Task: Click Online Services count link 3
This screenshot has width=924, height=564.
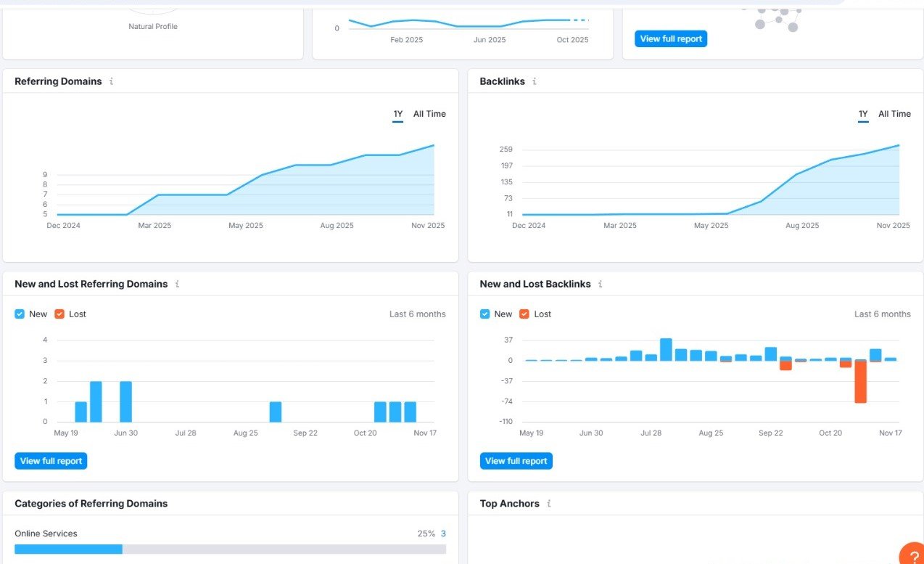Action: [443, 534]
